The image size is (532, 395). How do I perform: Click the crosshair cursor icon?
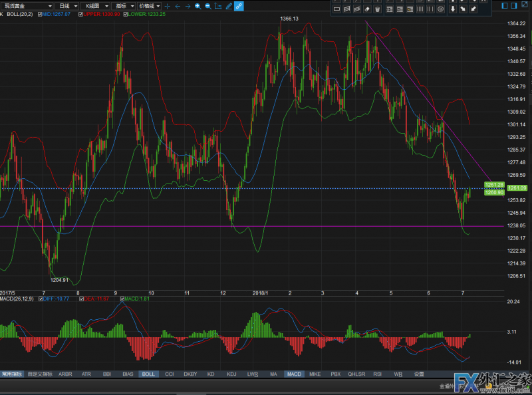pyautogui.click(x=167, y=6)
